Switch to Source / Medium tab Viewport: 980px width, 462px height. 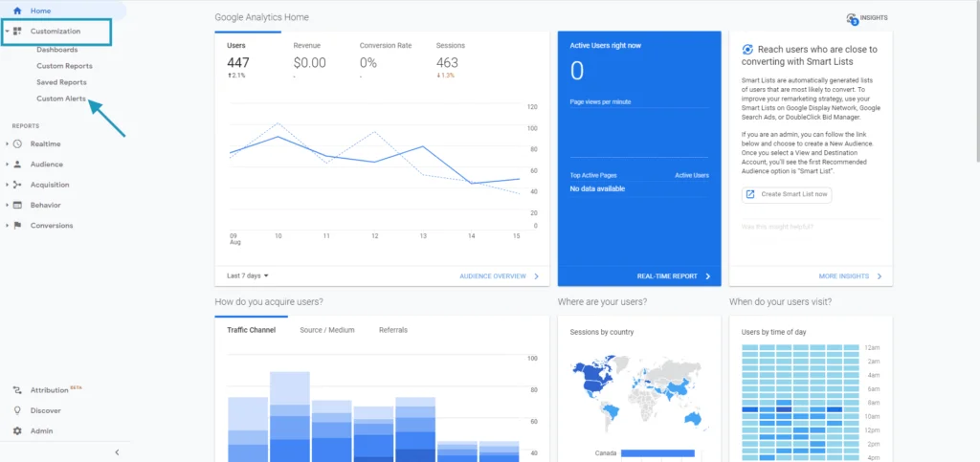326,330
